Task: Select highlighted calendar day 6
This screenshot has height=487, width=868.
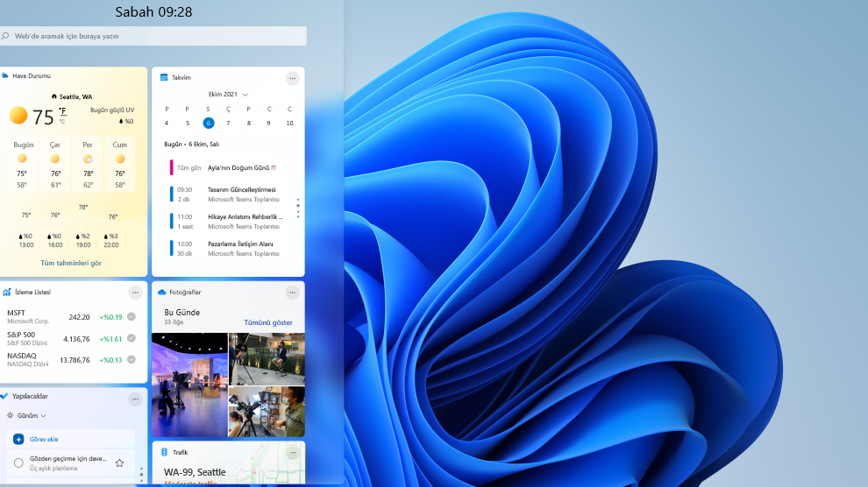Action: pyautogui.click(x=208, y=124)
